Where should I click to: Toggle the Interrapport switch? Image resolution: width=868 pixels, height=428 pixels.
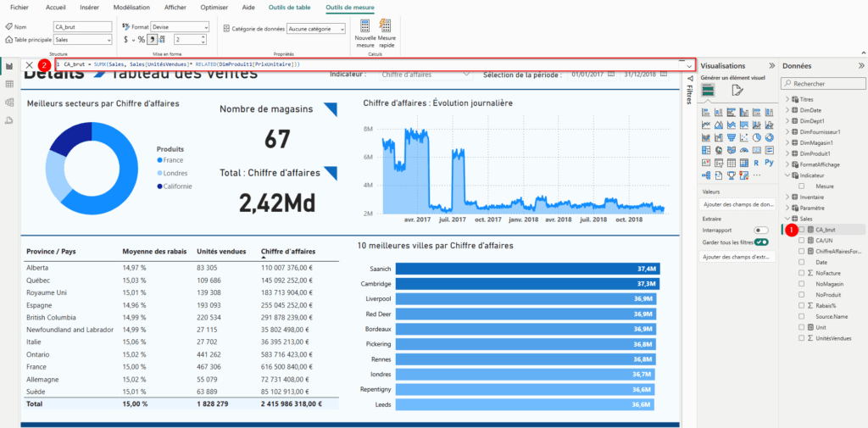(x=760, y=230)
